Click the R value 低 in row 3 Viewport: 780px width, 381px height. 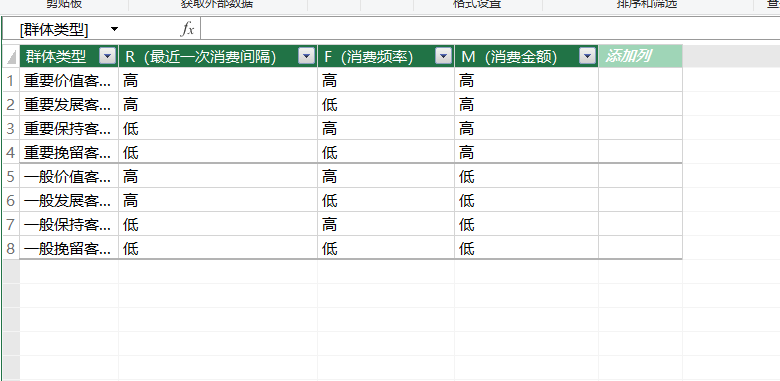218,128
